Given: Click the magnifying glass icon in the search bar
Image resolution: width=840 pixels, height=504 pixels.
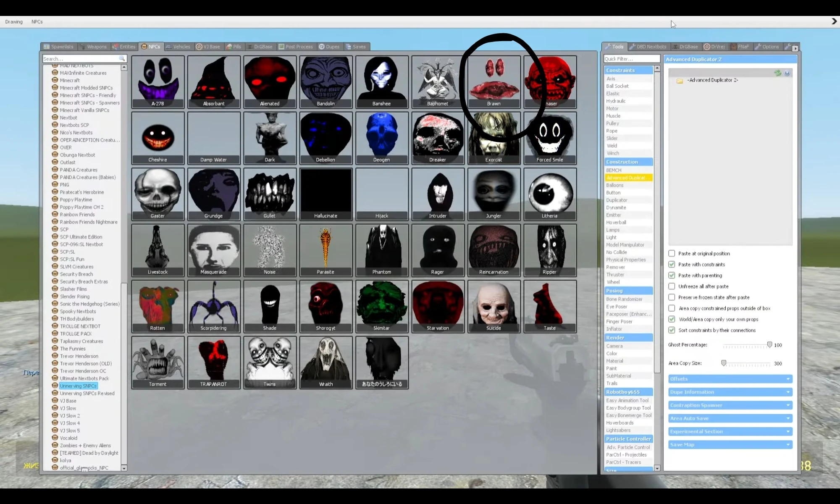Looking at the screenshot, I should [x=121, y=58].
